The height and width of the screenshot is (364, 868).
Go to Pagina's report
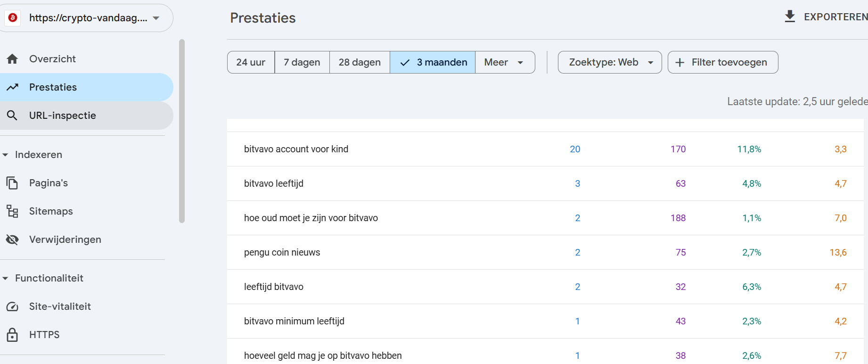point(87,183)
